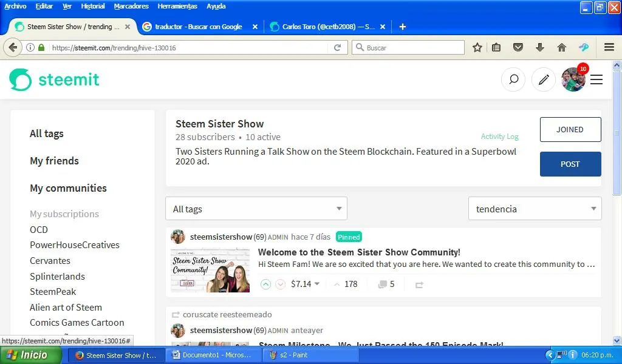Click the page scrollbar down arrow
The image size is (622, 364).
coord(617,340)
